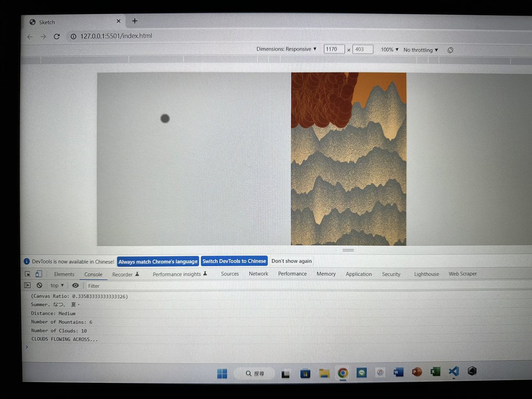
Task: Activate the inspect element picker icon
Action: [x=28, y=274]
